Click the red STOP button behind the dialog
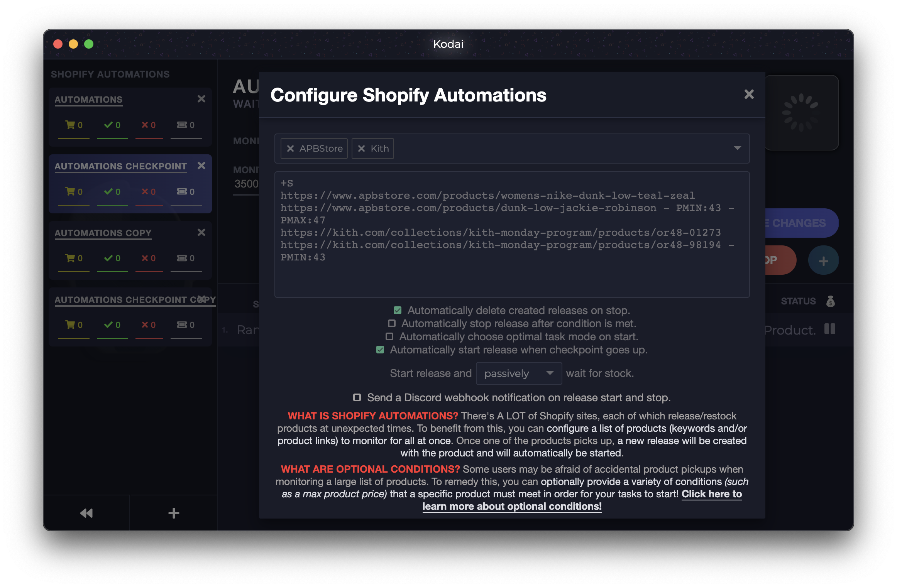 pyautogui.click(x=780, y=260)
